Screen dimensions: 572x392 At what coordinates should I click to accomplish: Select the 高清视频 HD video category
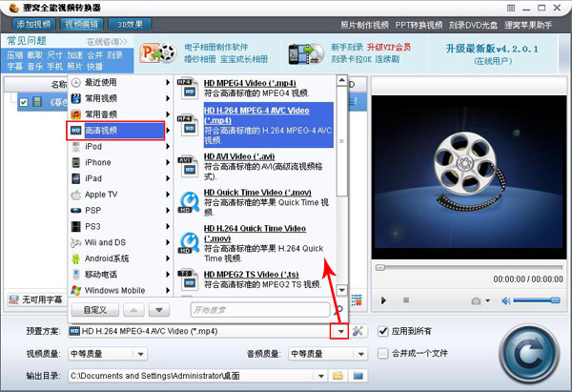point(115,131)
